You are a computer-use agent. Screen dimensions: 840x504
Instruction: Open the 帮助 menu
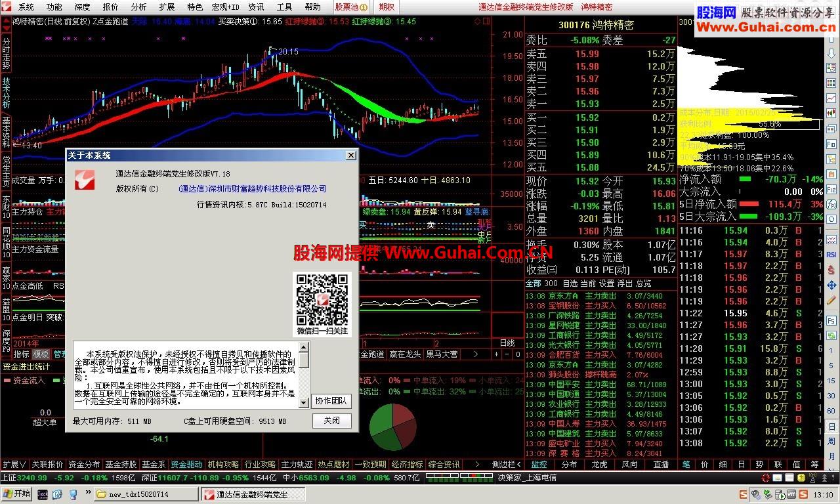pos(312,7)
